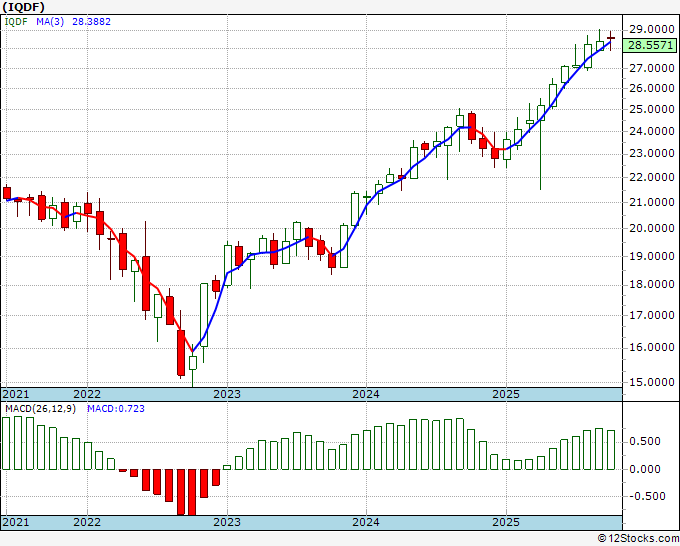
Task: Click 2021 on the price chart timeline
Action: pos(16,394)
